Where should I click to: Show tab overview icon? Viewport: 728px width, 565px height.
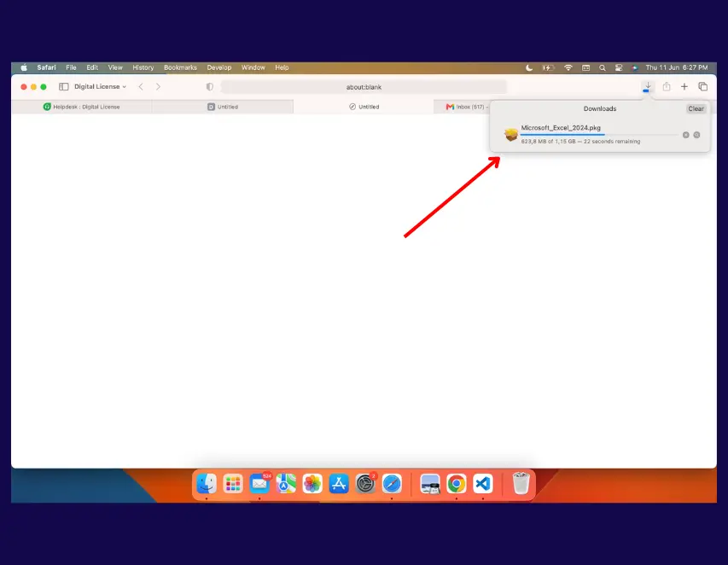pyautogui.click(x=703, y=87)
